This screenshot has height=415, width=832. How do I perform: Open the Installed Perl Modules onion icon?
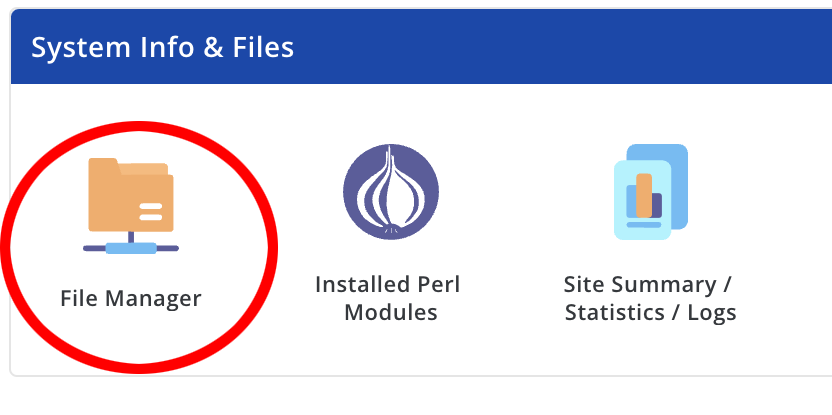[391, 192]
